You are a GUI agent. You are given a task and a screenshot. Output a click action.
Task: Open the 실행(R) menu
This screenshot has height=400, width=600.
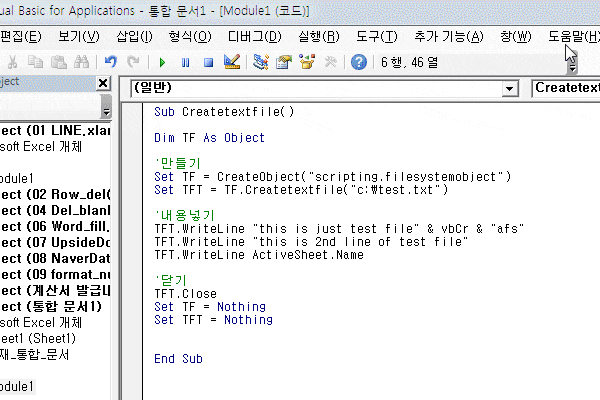click(x=319, y=37)
